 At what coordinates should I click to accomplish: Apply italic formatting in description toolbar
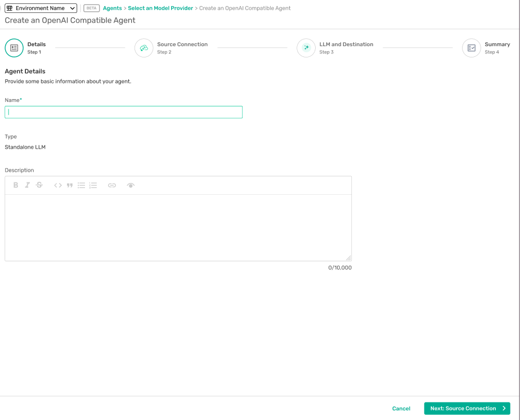tap(27, 185)
